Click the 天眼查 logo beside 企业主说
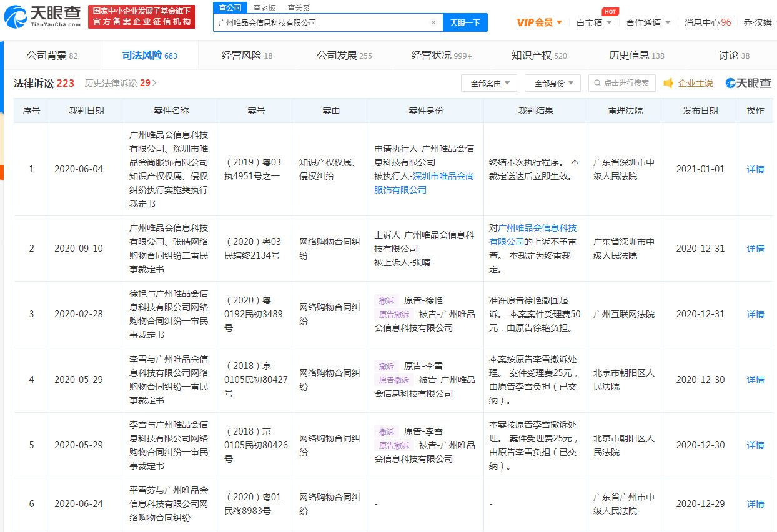 coord(748,83)
